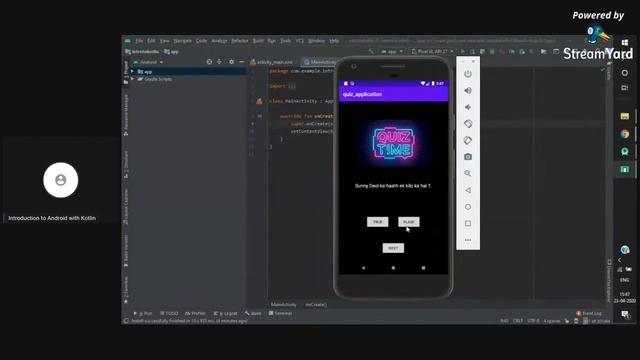Open the Profiler tool window tab
Image resolution: width=640 pixels, height=360 pixels.
click(x=195, y=313)
